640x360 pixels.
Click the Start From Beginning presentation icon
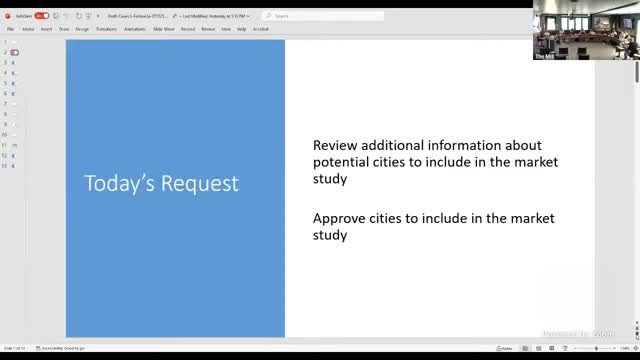pyautogui.click(x=88, y=16)
